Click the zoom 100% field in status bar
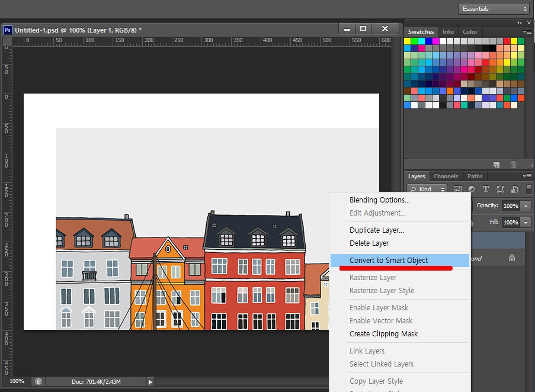Image resolution: width=535 pixels, height=392 pixels. (x=17, y=381)
